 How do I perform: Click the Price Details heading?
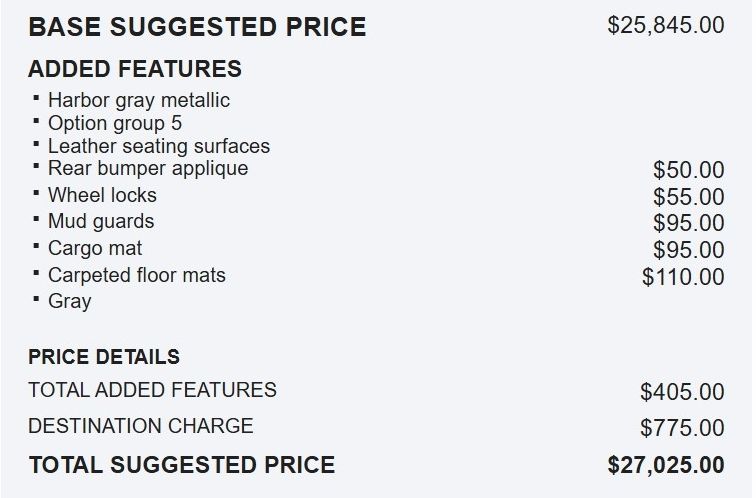pyautogui.click(x=104, y=357)
